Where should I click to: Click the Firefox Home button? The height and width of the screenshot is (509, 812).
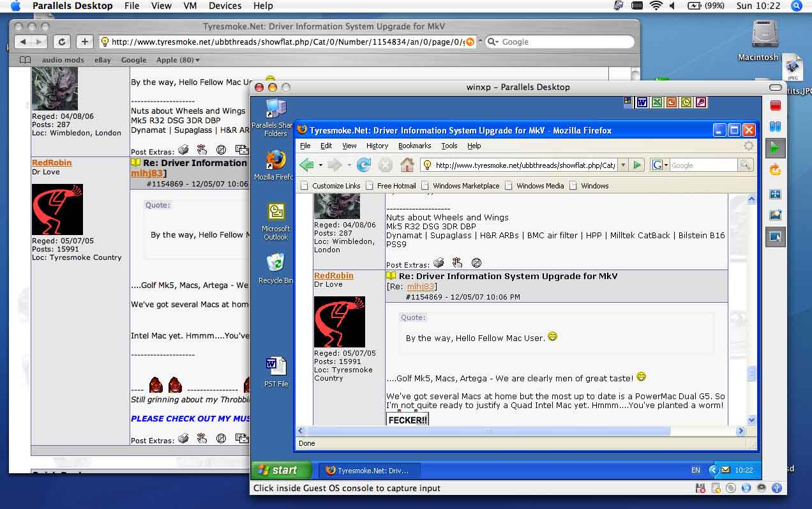(407, 165)
